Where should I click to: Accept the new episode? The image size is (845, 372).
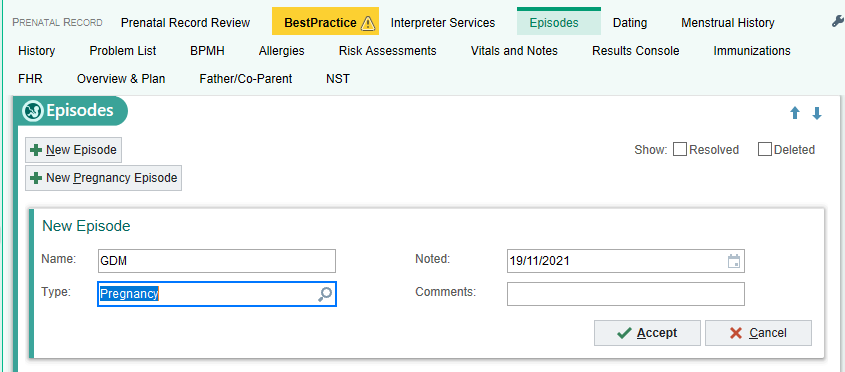(x=647, y=333)
